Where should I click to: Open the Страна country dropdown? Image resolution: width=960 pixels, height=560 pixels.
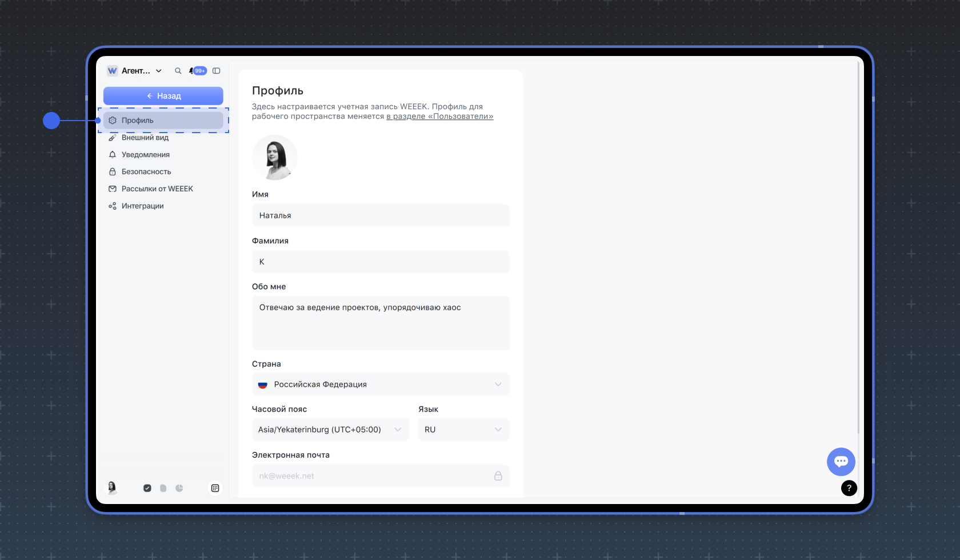[380, 385]
